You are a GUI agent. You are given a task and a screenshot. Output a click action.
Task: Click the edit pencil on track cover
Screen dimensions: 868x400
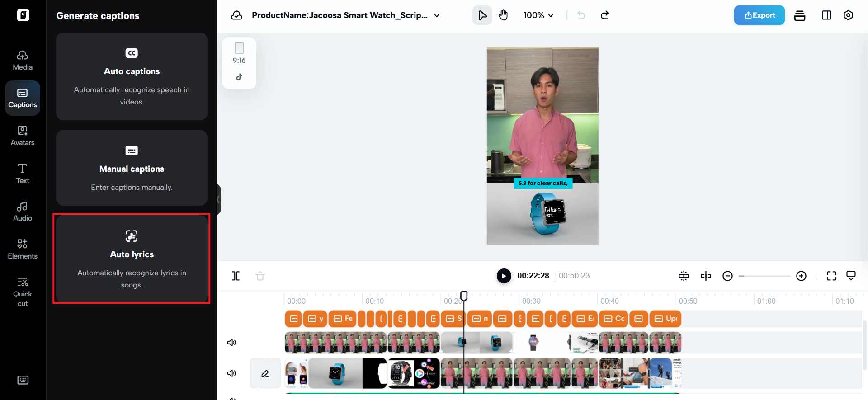point(265,373)
